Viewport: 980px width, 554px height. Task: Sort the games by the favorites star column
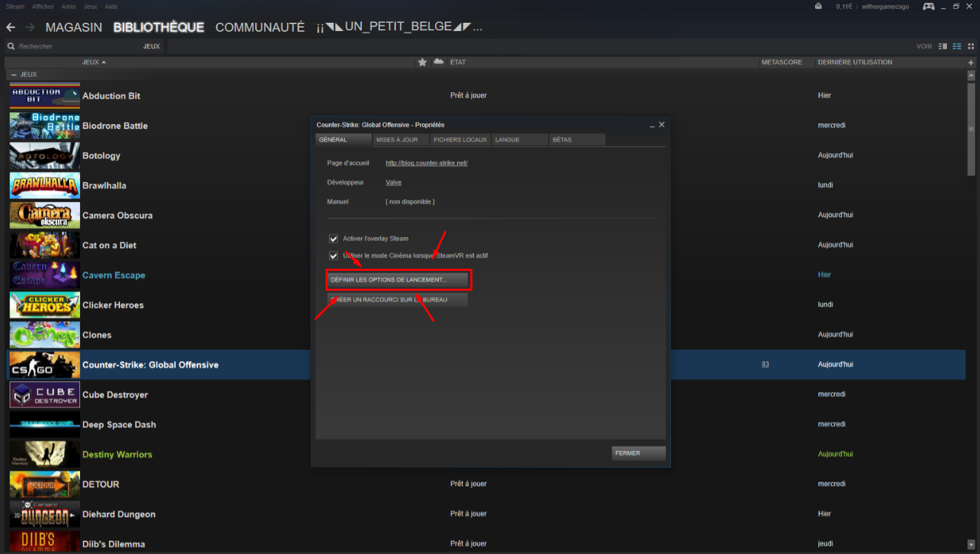click(x=422, y=62)
